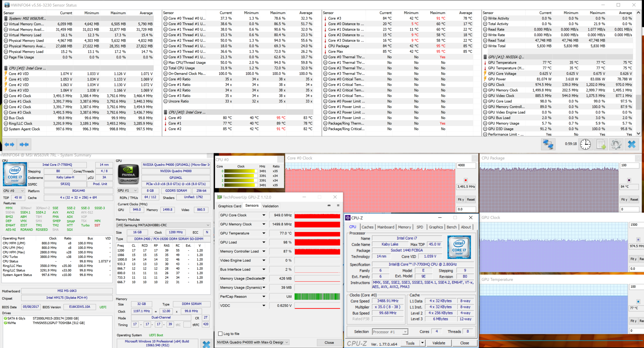Click the green SATA 6 Gb/s drive status icon
Viewport: 644px width, 348px height.
pyautogui.click(x=5, y=318)
